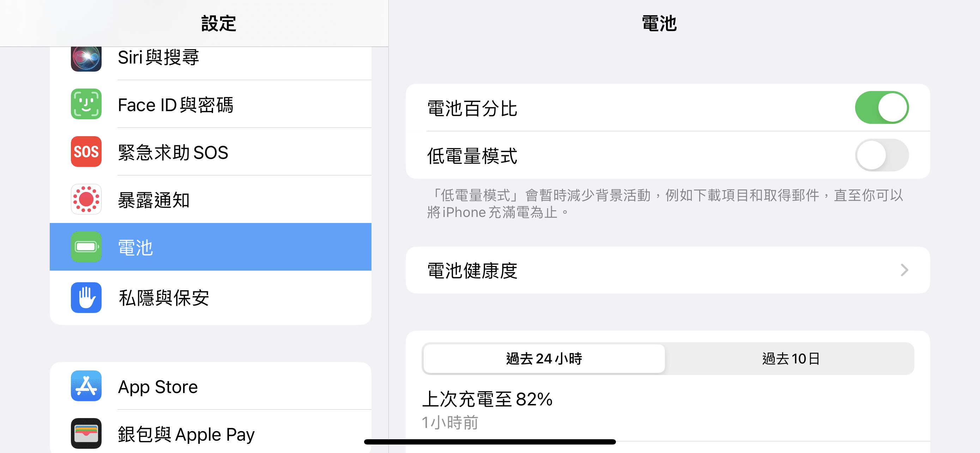Tap the 上次充電至 82% text
This screenshot has height=453, width=980.
tap(487, 399)
